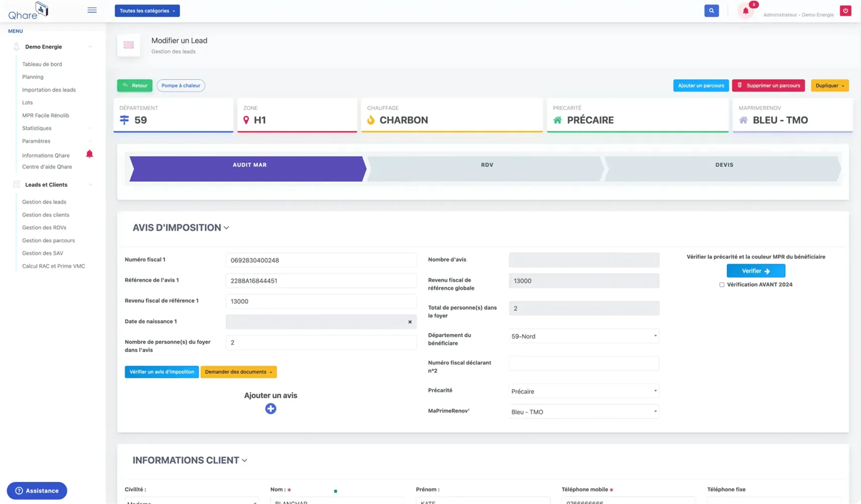Open the sidebar hamburger menu
The height and width of the screenshot is (504, 861).
click(92, 10)
